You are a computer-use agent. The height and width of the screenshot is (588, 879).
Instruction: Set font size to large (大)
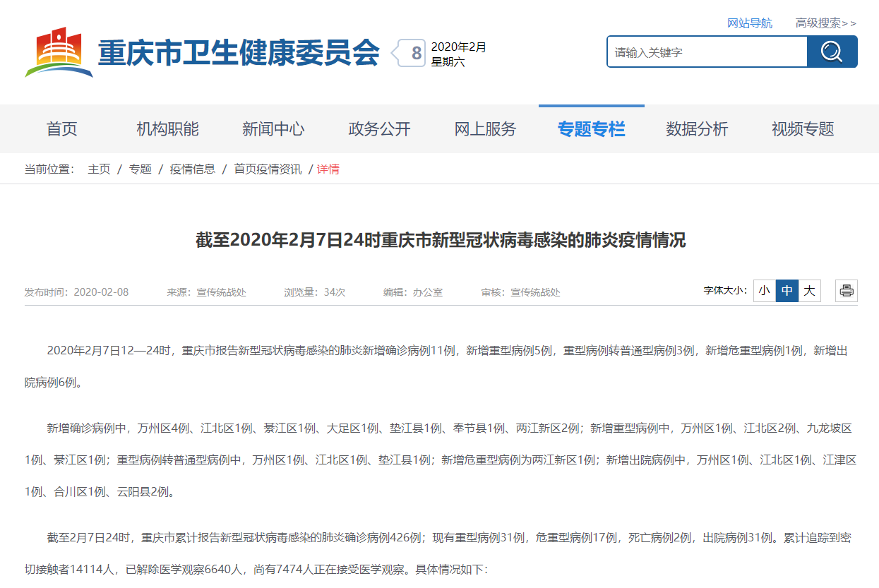(810, 290)
